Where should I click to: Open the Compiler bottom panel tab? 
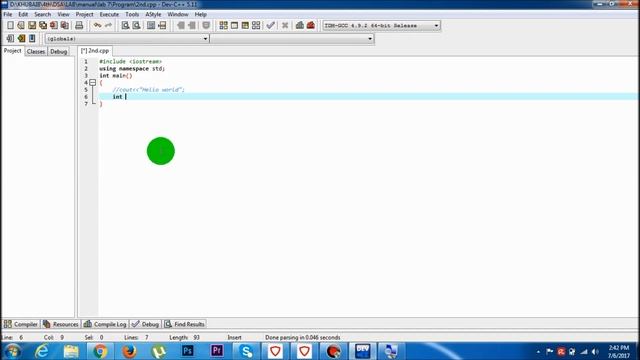[x=21, y=324]
